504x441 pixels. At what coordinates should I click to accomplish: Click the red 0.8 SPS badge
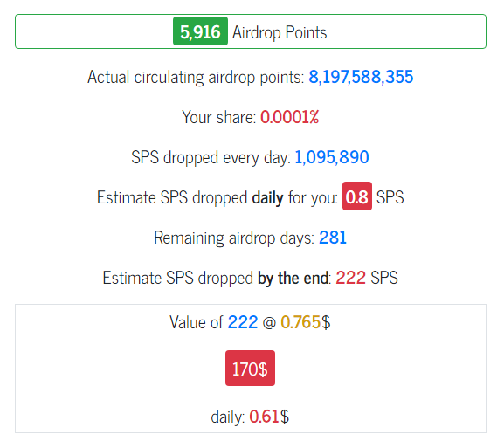(x=357, y=196)
